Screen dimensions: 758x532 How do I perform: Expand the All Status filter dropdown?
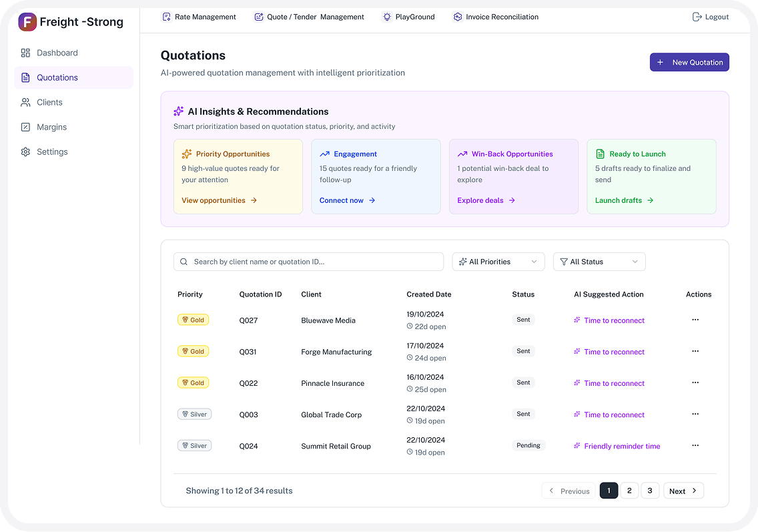click(599, 262)
